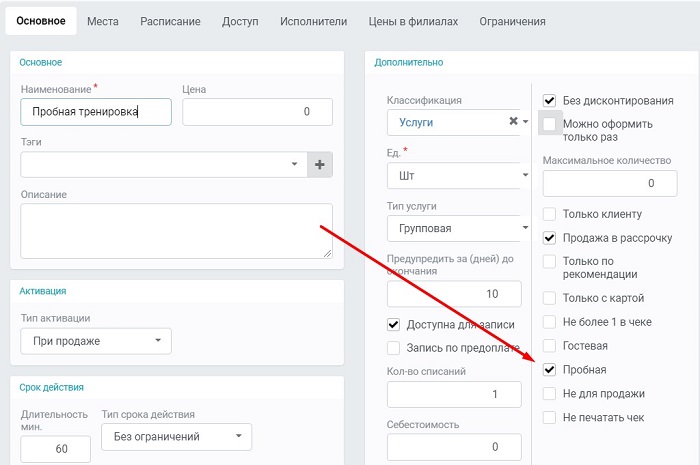Click the Дополнительно section heading
700x465 pixels.
pos(408,62)
